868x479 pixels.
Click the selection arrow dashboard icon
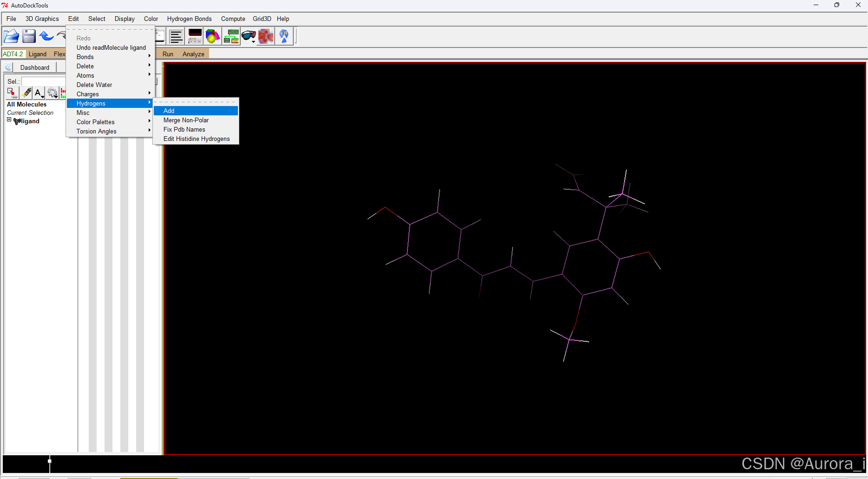click(12, 93)
